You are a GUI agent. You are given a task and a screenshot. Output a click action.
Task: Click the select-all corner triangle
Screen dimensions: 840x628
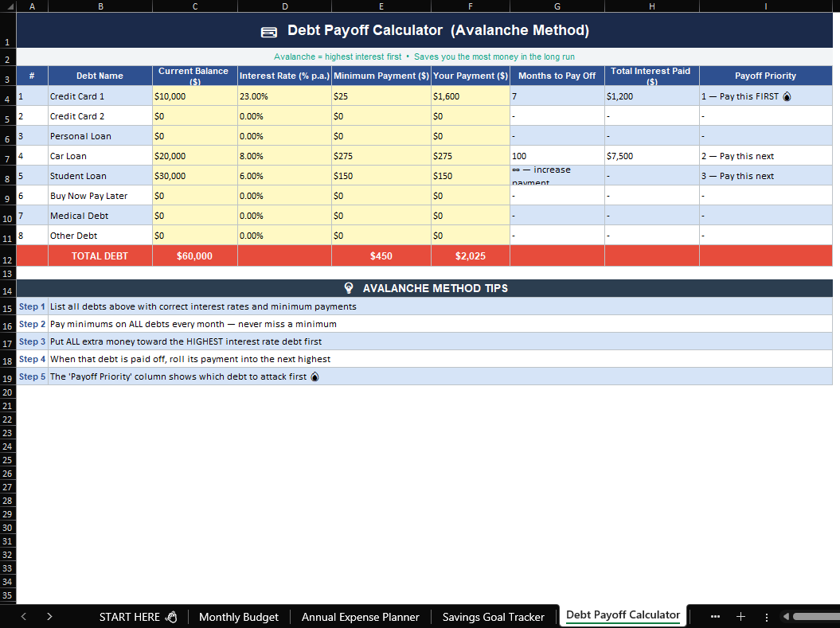[10, 6]
